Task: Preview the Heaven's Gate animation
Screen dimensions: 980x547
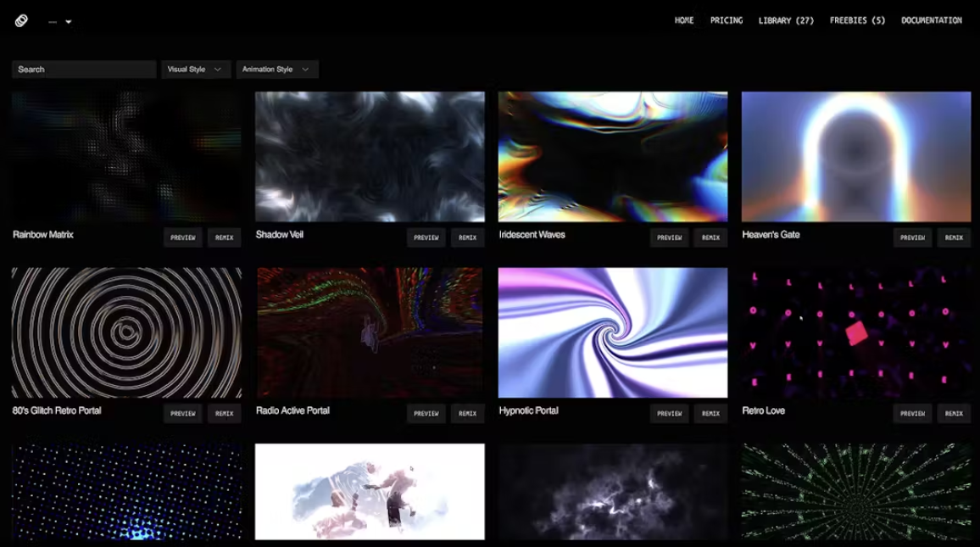Action: 912,237
